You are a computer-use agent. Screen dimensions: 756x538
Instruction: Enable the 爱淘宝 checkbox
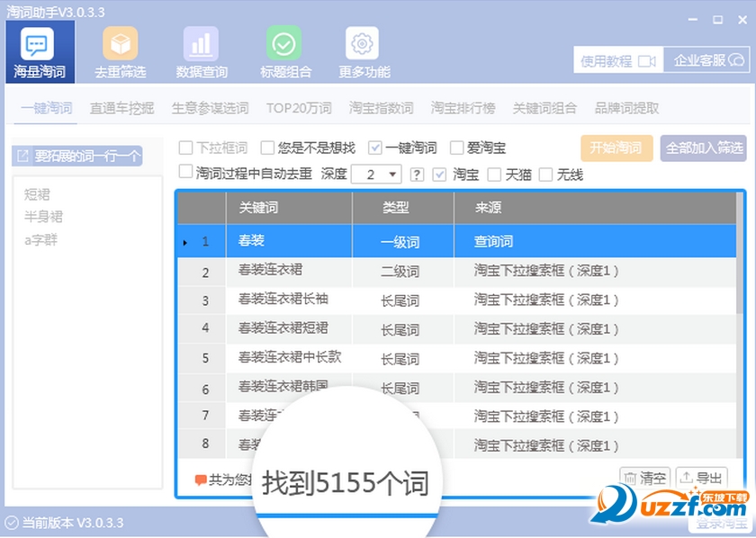(x=456, y=148)
